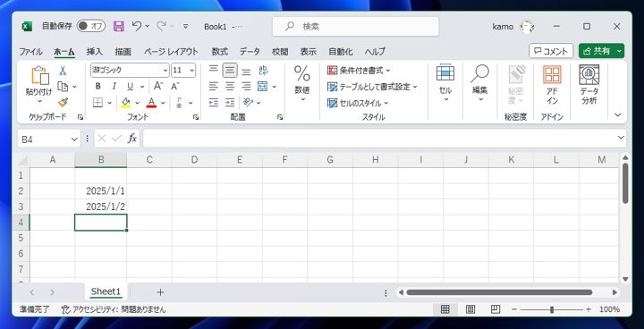Screen dimensions: 644x329
Task: Click the Borders grid icon
Action: tap(97, 103)
